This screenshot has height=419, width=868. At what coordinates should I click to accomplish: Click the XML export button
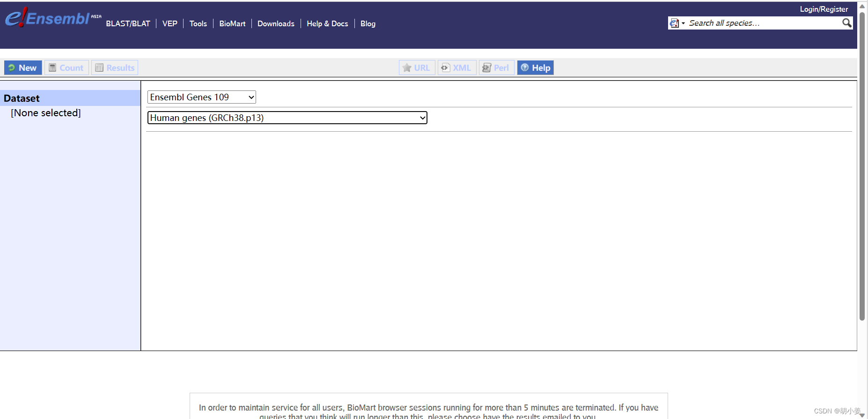tap(456, 67)
